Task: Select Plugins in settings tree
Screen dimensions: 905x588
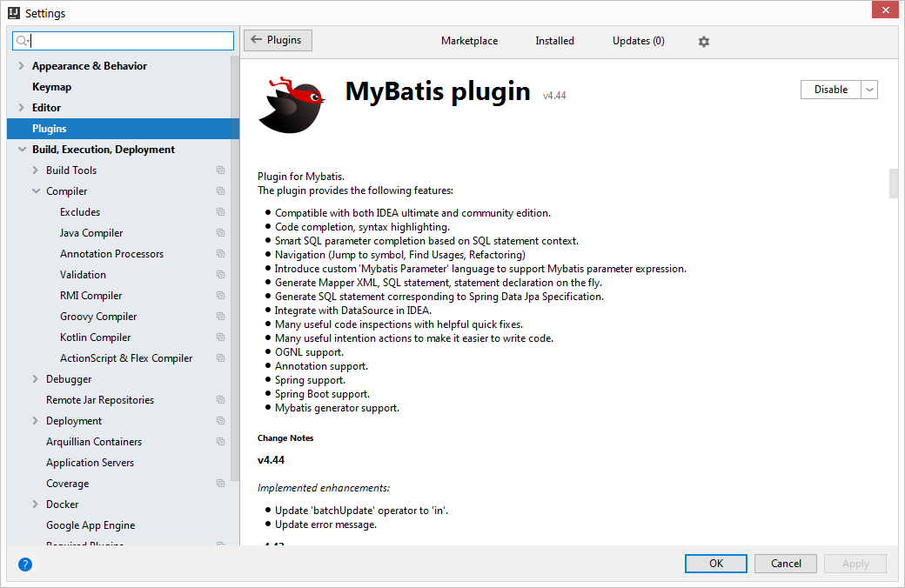Action: [123, 129]
